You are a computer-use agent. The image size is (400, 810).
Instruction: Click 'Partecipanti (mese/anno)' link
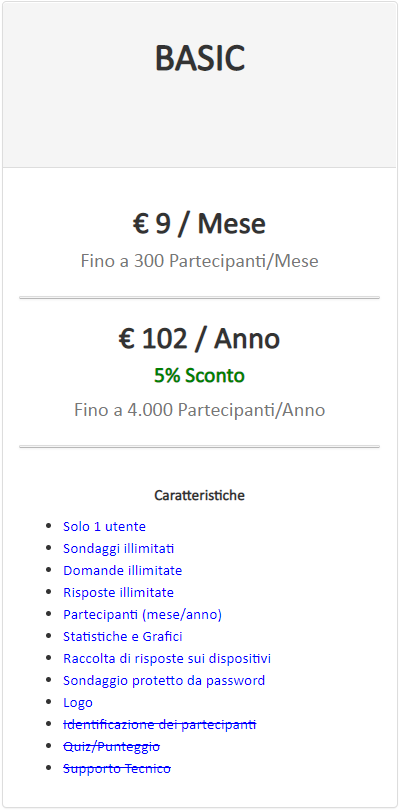(142, 615)
